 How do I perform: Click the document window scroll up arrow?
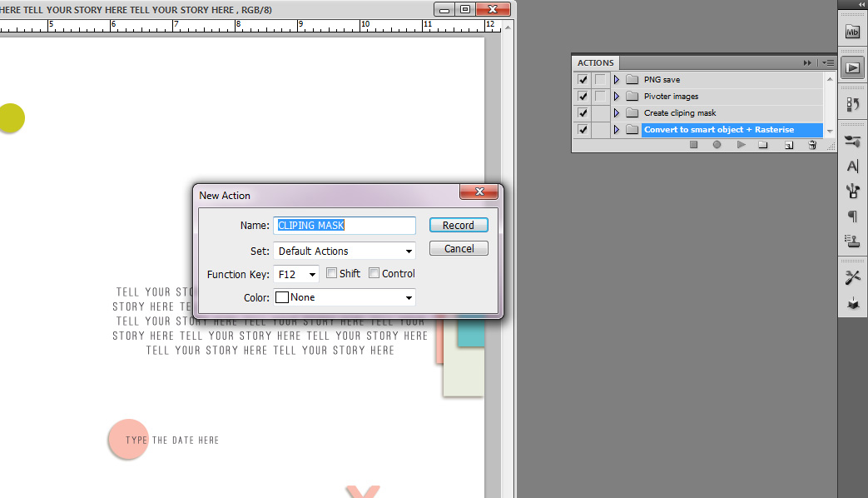[x=508, y=27]
